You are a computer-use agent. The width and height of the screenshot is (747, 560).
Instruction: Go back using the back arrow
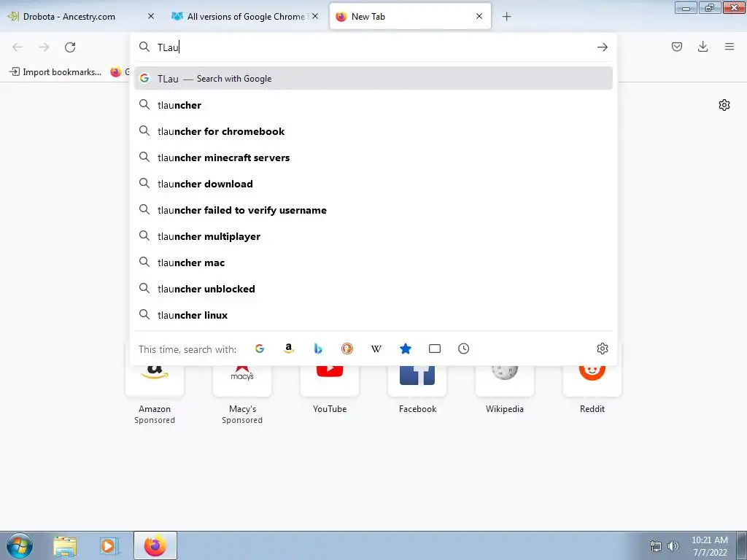(18, 47)
